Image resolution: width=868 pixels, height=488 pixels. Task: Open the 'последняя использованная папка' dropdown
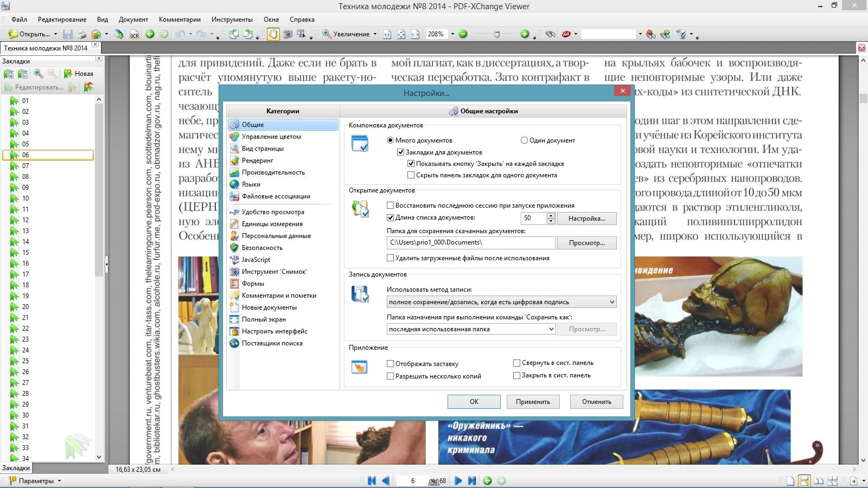coord(471,329)
